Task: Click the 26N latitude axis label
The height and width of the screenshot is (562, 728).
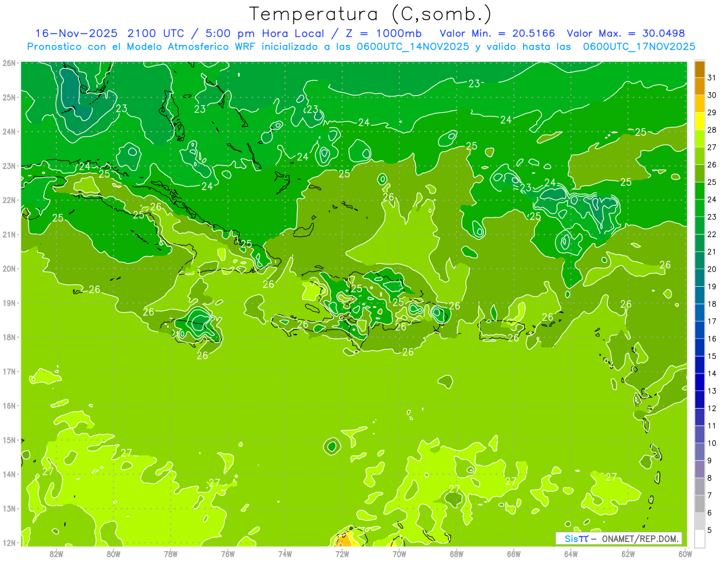Action: pos(9,63)
